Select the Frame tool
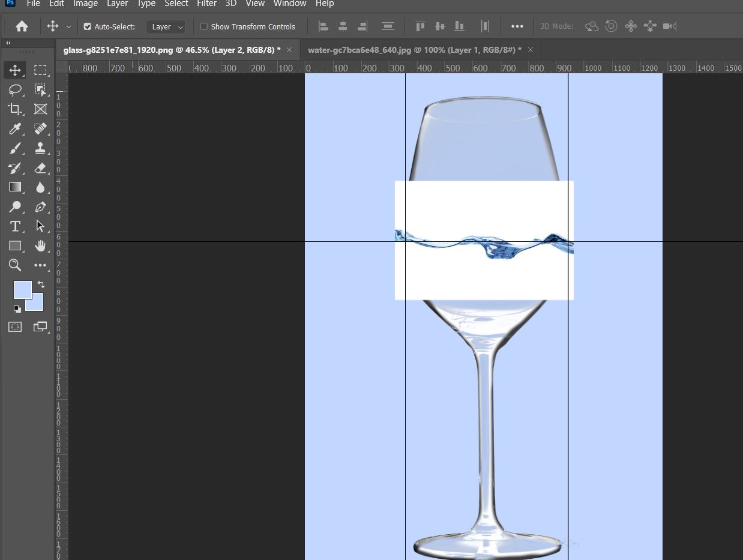743x560 pixels. (40, 109)
